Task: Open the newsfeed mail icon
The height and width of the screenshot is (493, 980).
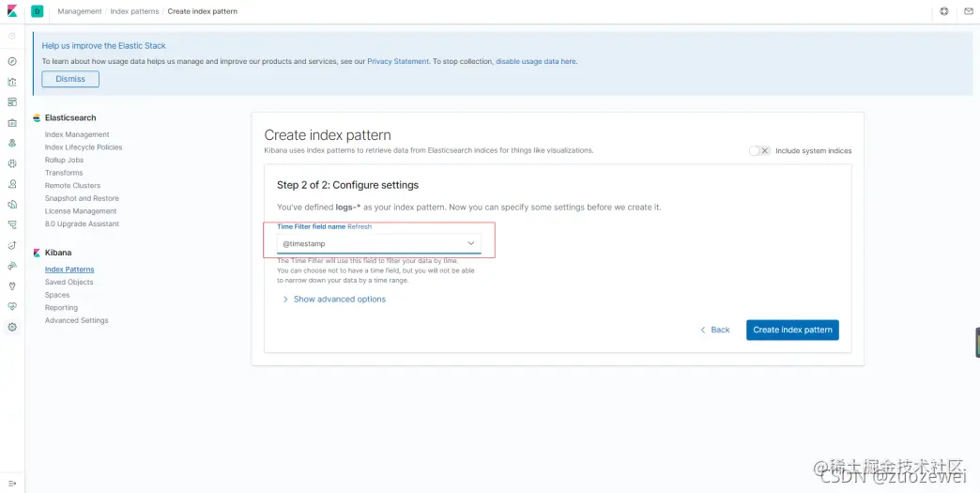Action: pos(969,11)
